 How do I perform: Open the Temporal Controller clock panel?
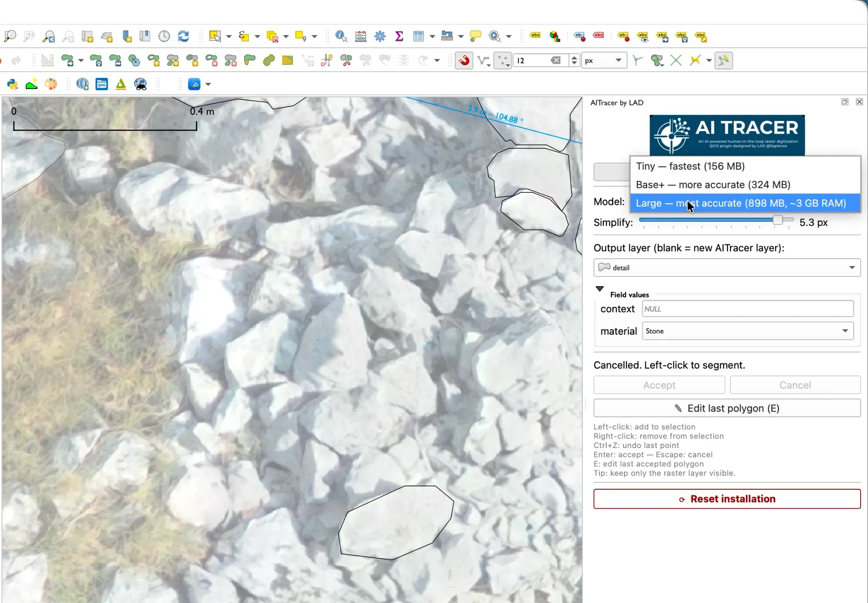[164, 36]
